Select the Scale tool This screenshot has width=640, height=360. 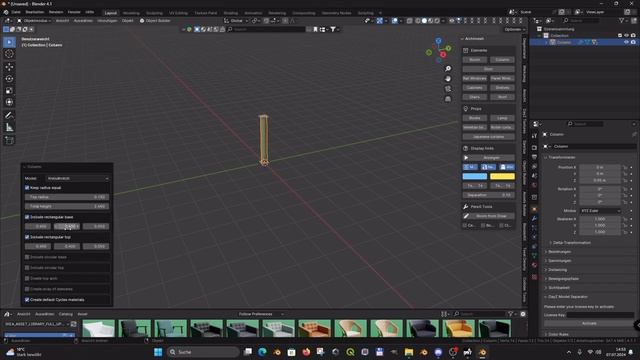pos(9,90)
